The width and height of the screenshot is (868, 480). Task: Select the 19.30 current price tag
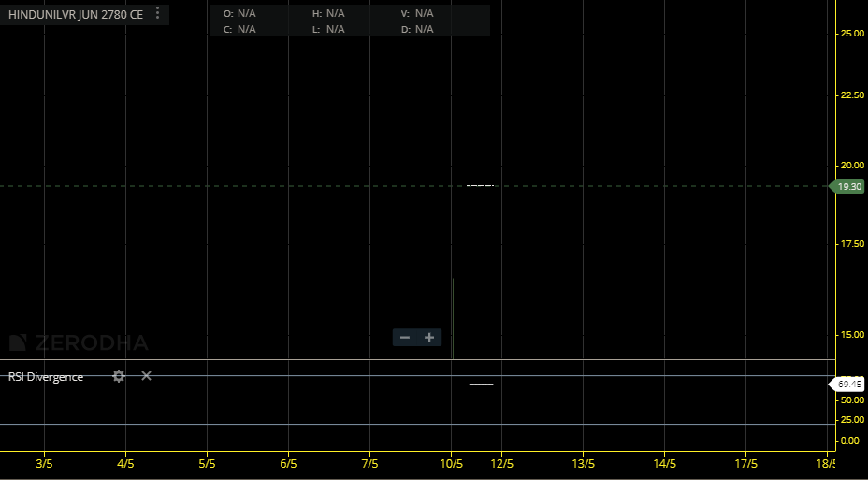point(848,186)
